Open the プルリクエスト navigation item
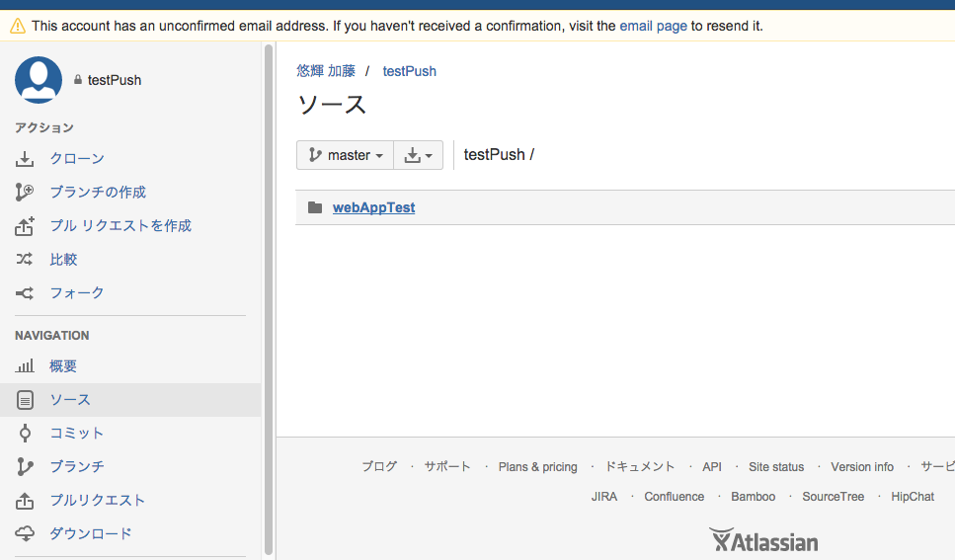 (97, 500)
